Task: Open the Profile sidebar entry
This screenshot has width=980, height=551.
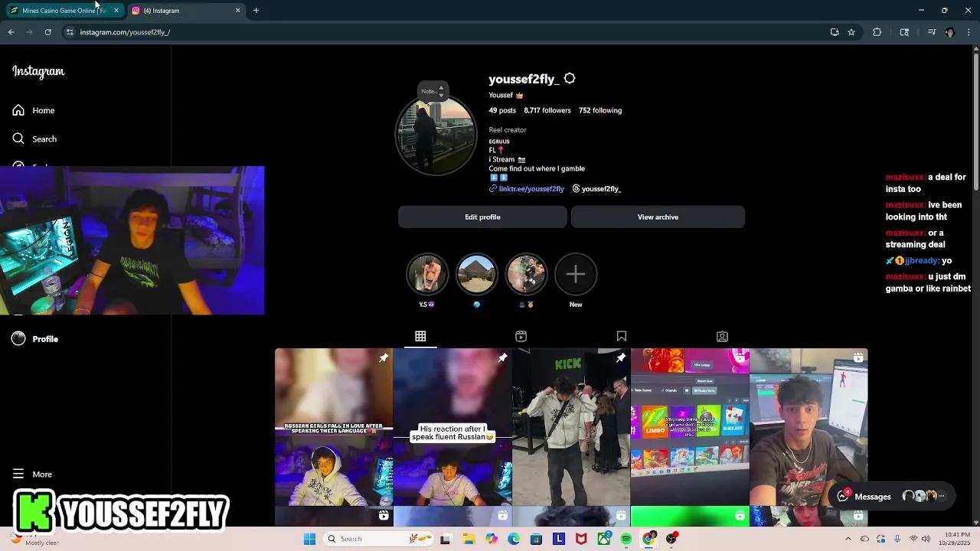Action: pyautogui.click(x=35, y=339)
